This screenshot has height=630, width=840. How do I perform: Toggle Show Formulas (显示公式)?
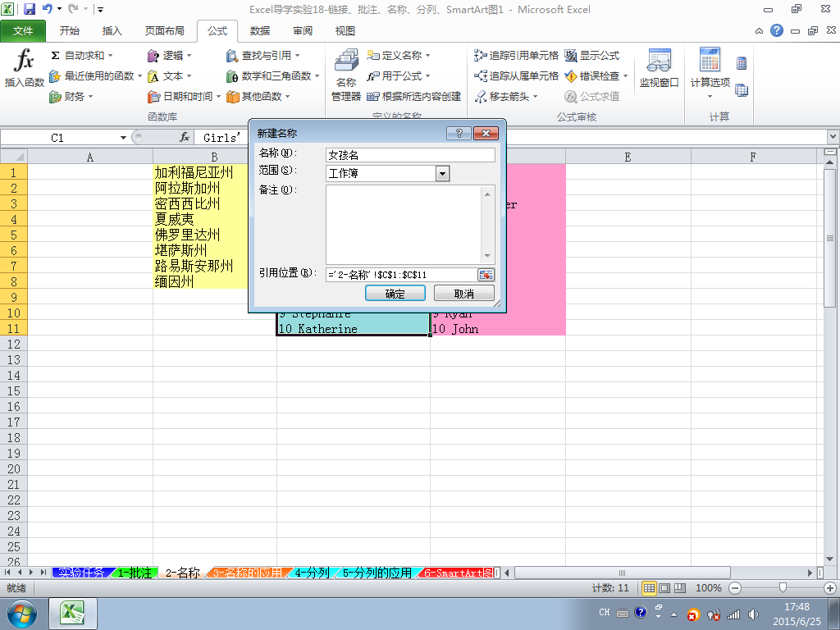[x=592, y=55]
